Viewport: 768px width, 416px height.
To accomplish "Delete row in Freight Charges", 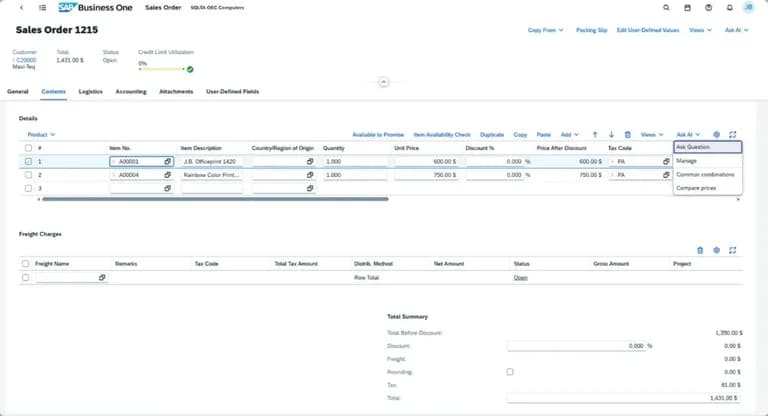I will [x=700, y=250].
